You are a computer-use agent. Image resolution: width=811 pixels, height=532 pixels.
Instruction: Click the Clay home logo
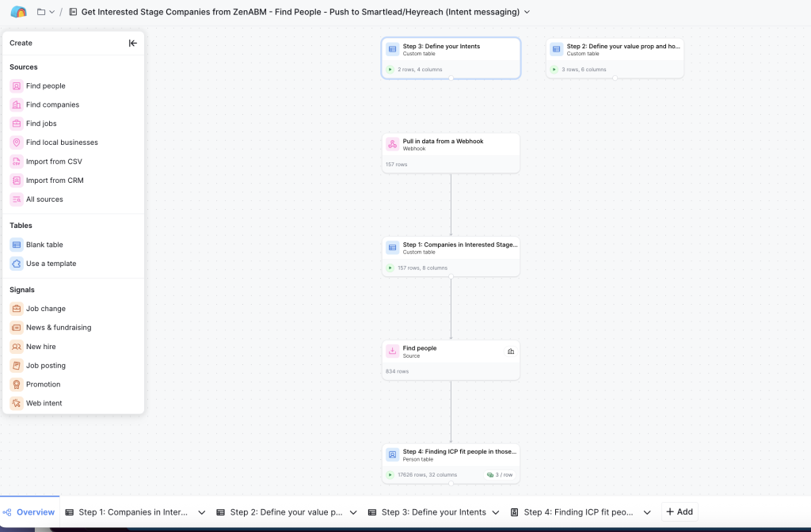(18, 12)
